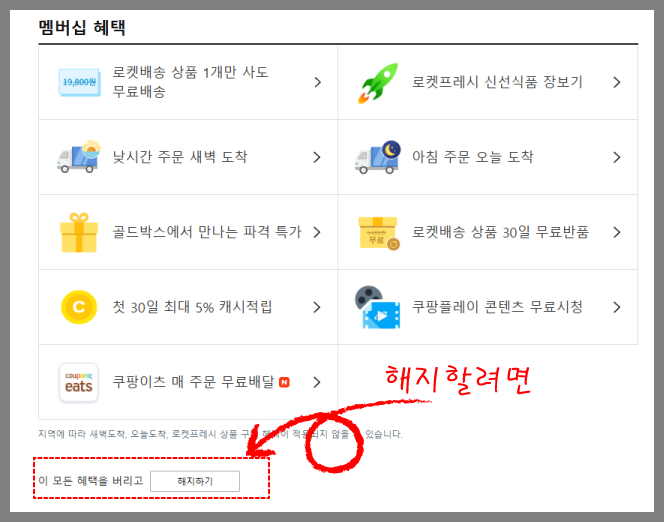The width and height of the screenshot is (664, 522).
Task: Expand 로켓배송 상품 1개만 사도 무료배송 chevron
Action: (x=318, y=82)
